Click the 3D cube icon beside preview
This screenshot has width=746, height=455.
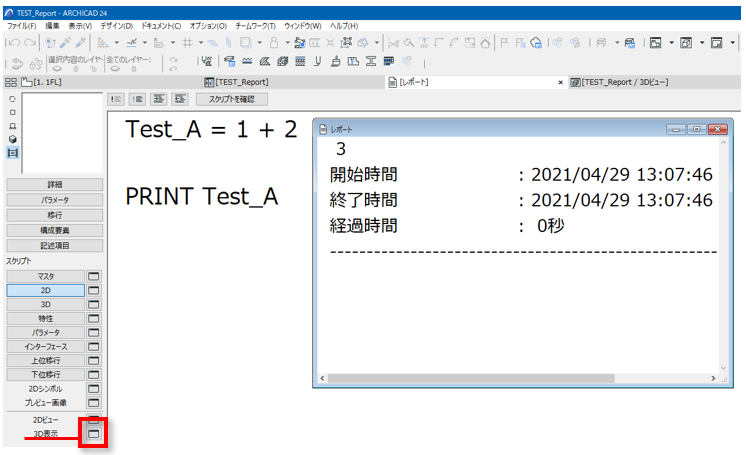click(13, 139)
